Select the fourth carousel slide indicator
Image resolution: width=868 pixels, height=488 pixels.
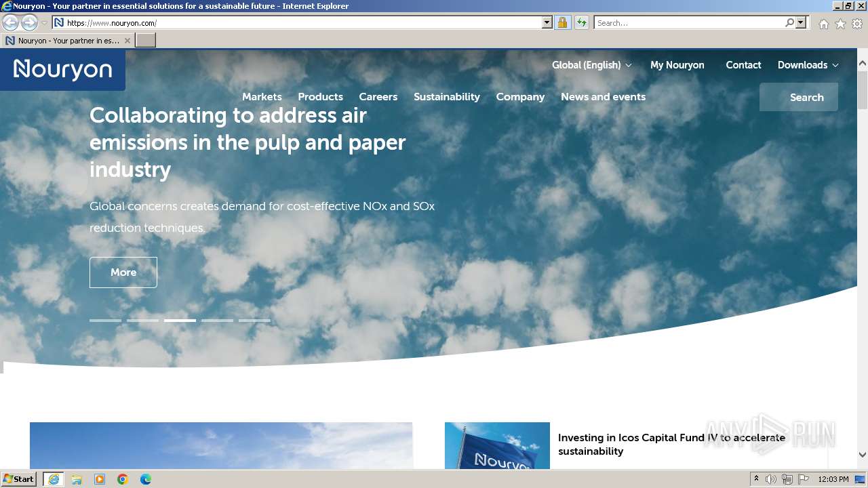[x=217, y=321]
